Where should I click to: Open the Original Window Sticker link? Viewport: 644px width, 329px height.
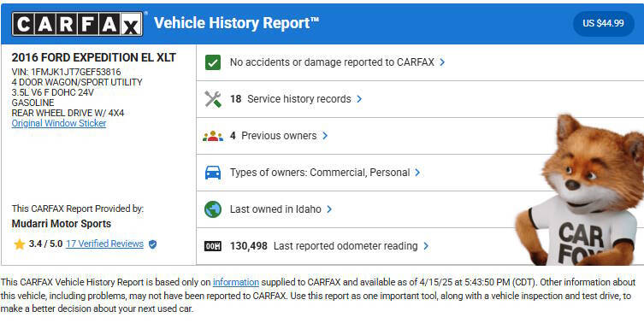point(59,123)
